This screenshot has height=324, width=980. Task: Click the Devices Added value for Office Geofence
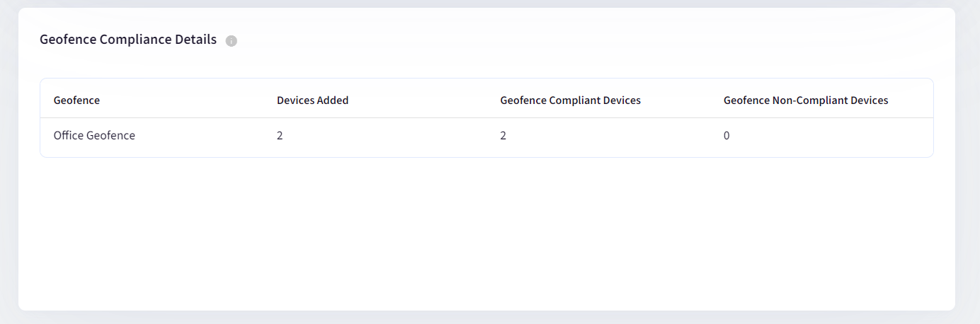[280, 136]
